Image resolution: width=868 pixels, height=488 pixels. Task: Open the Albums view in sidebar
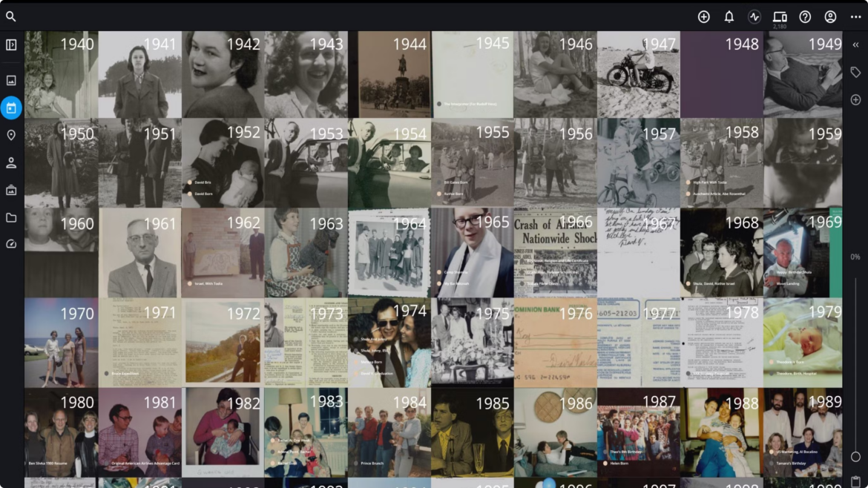11,190
